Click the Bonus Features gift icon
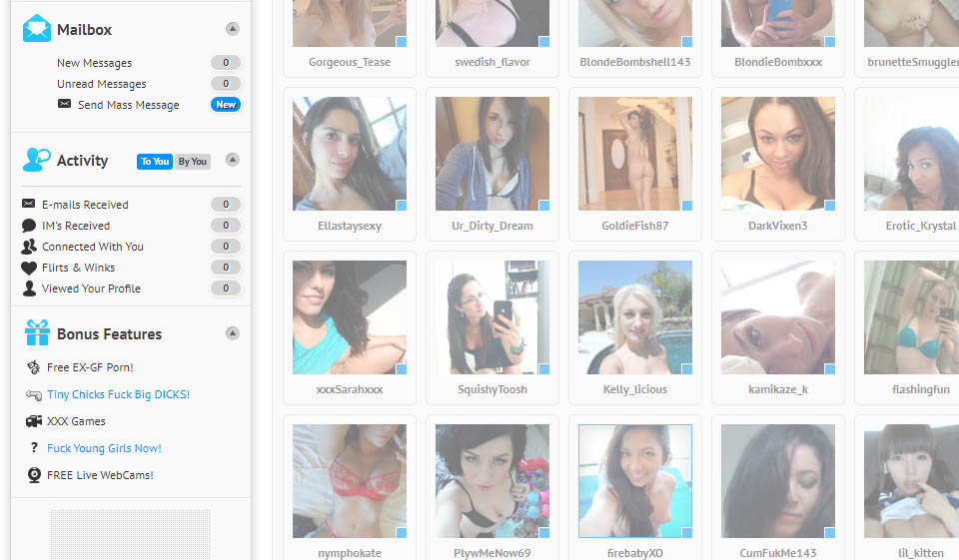The image size is (959, 560). coord(37,332)
